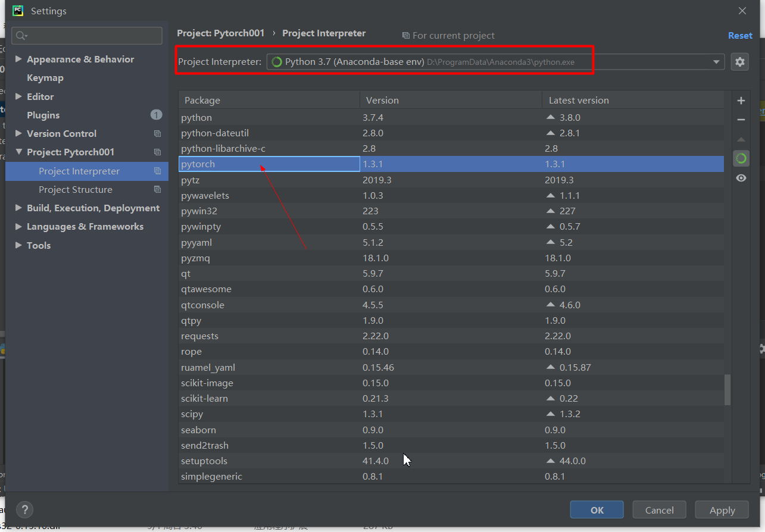Screen dimensions: 765x532
Task: Click the copy icon next to Version Control
Action: tap(157, 134)
